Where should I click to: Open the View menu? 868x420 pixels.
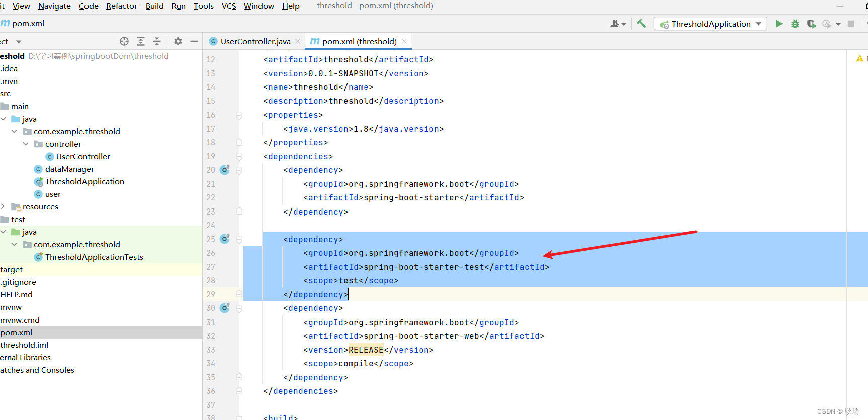tap(21, 6)
